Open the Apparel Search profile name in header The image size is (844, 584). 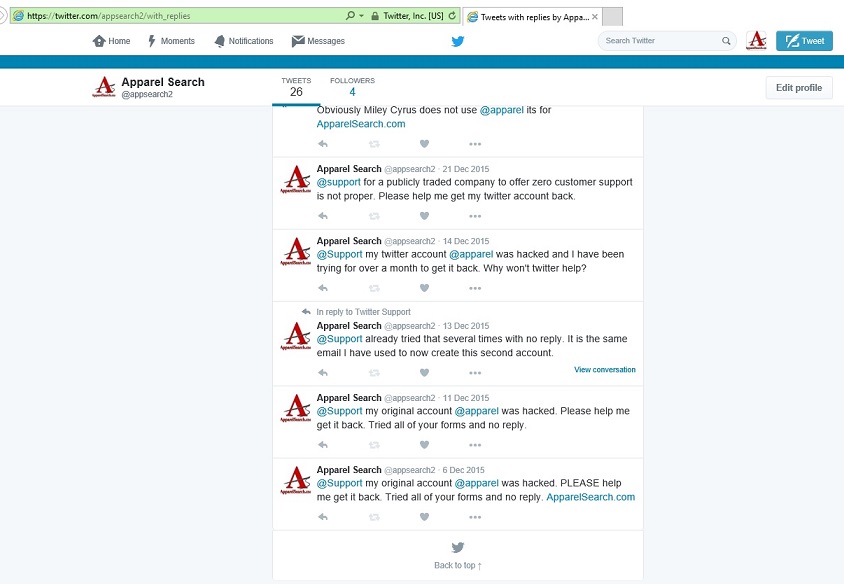coord(163,82)
